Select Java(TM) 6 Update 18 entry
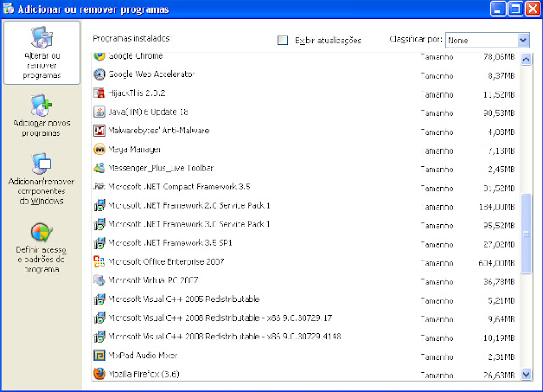 pos(306,112)
